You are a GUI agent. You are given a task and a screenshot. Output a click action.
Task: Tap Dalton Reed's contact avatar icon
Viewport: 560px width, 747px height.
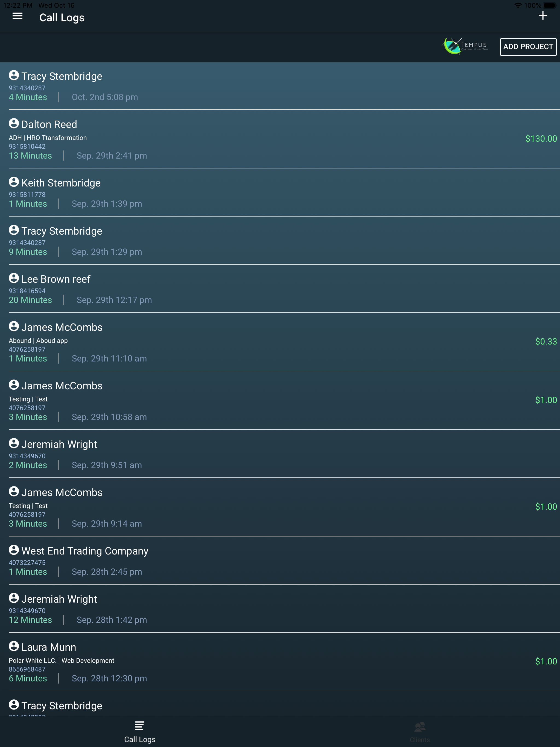[14, 123]
